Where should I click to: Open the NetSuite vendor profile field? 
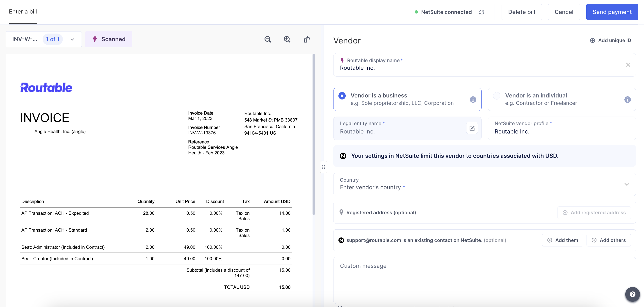[562, 128]
